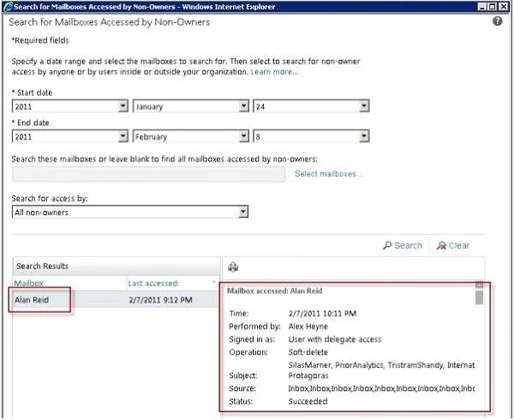Select the Alan Reid mailbox row

(x=117, y=300)
